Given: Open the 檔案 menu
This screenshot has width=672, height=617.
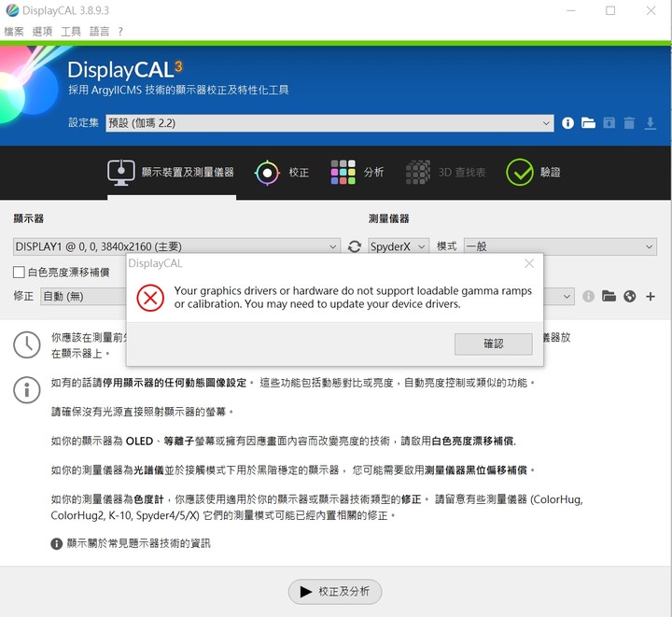Looking at the screenshot, I should (x=14, y=32).
